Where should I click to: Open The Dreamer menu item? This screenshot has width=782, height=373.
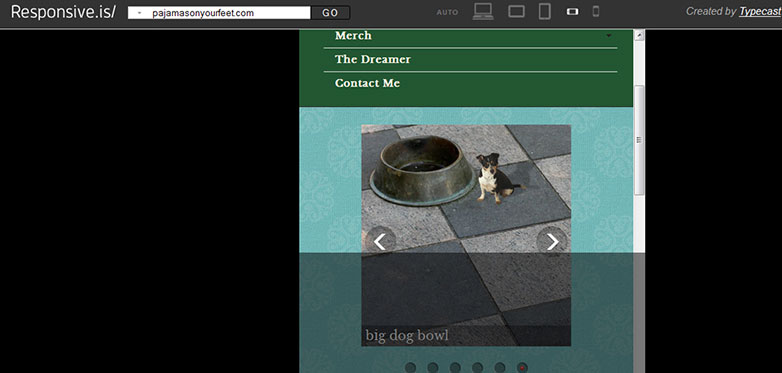point(373,59)
